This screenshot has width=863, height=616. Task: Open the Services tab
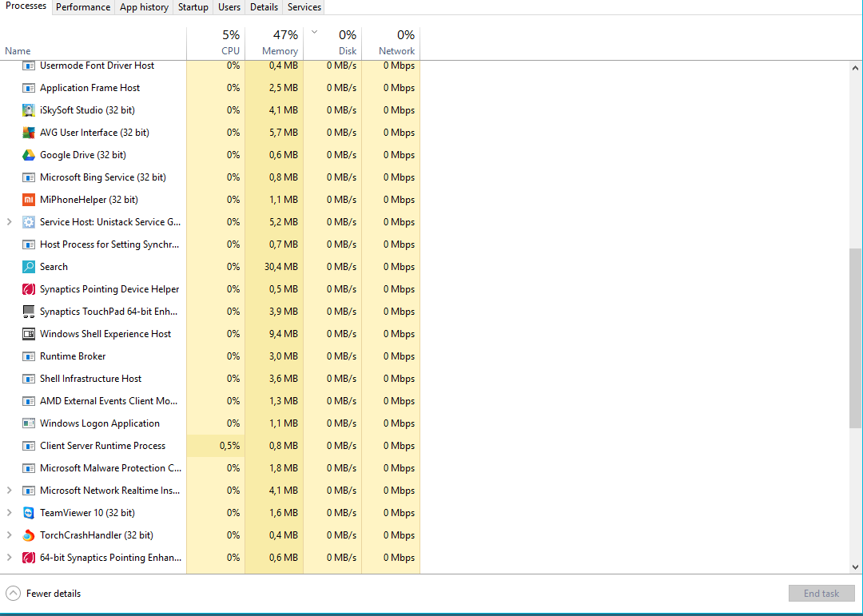(x=304, y=7)
